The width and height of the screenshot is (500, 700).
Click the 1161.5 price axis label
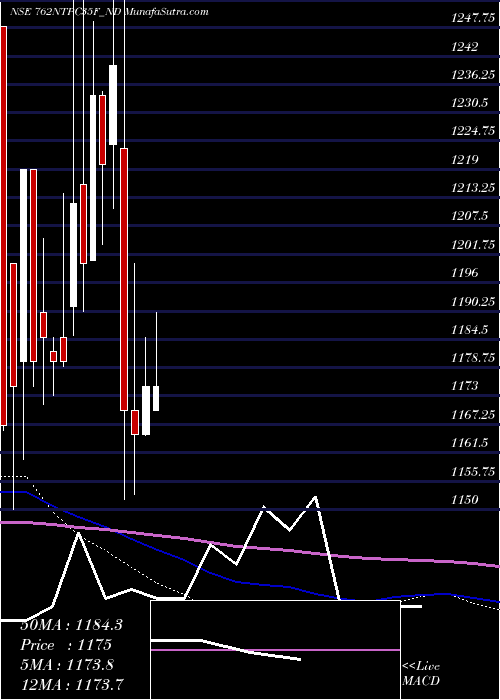pyautogui.click(x=470, y=443)
